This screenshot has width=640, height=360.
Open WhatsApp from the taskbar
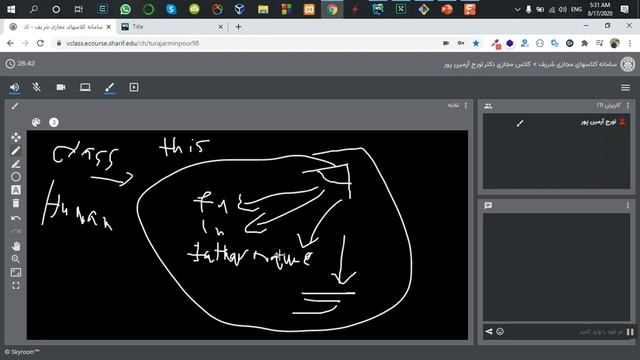tap(125, 9)
